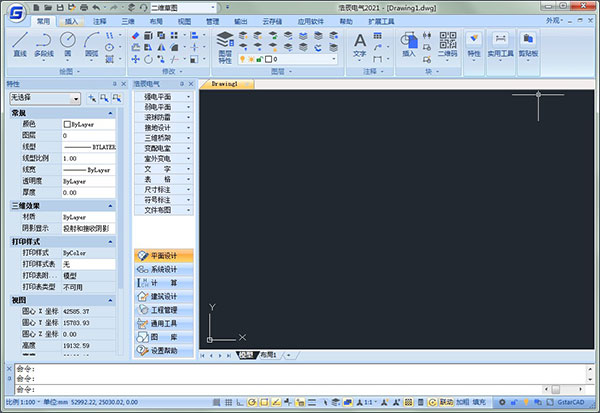Open the 图层特性 layer properties manager
The height and width of the screenshot is (413, 600).
[225, 47]
